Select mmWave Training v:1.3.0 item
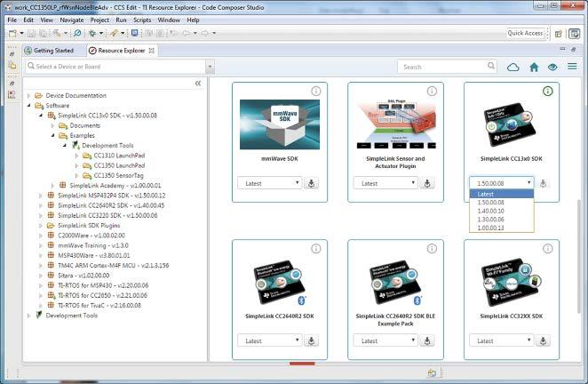The height and width of the screenshot is (384, 588). point(93,245)
